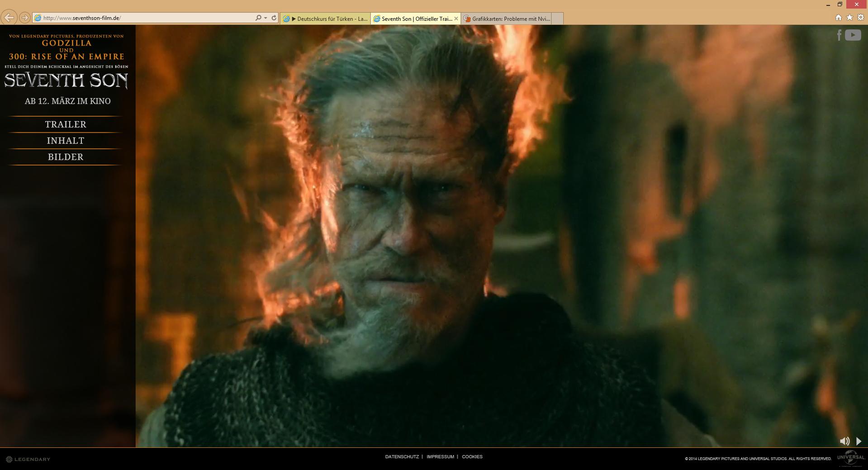Open the address bar dropdown arrow
Viewport: 868px width, 470px height.
[x=266, y=18]
